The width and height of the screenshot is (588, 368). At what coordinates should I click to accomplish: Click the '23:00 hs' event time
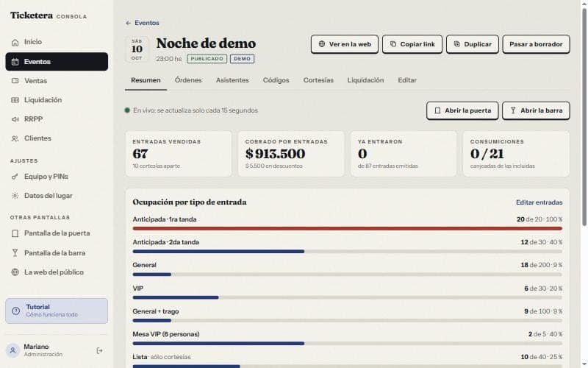169,59
